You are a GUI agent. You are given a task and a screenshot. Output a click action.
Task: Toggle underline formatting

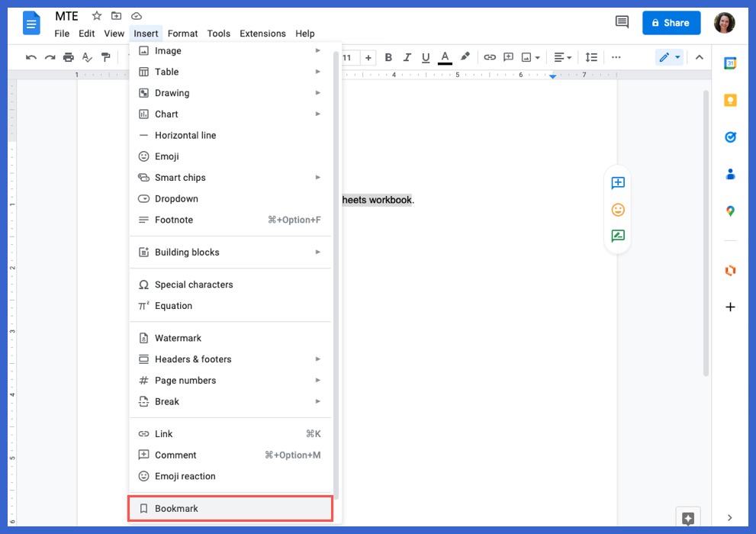pyautogui.click(x=426, y=57)
